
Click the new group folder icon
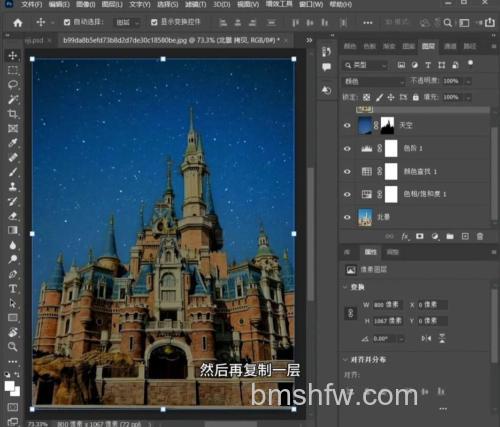click(450, 236)
